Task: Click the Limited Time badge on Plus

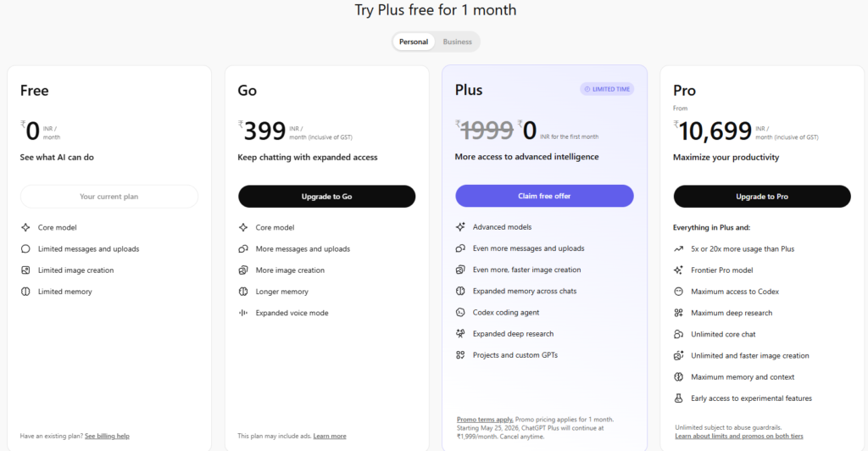Action: point(607,89)
